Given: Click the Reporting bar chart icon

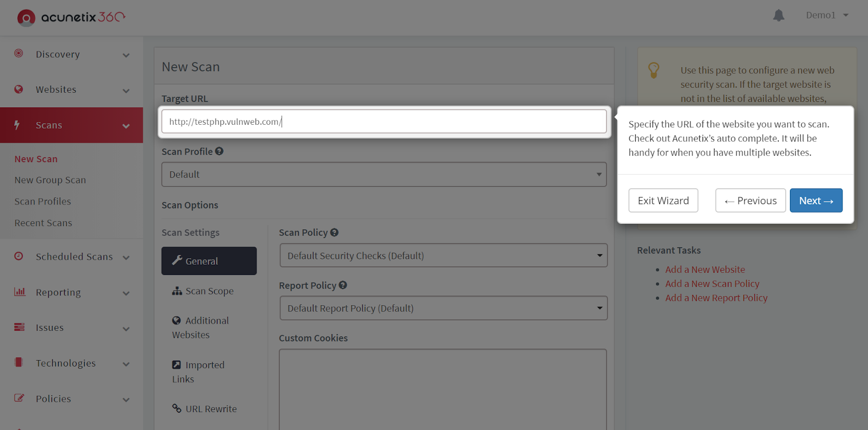Looking at the screenshot, I should [20, 292].
